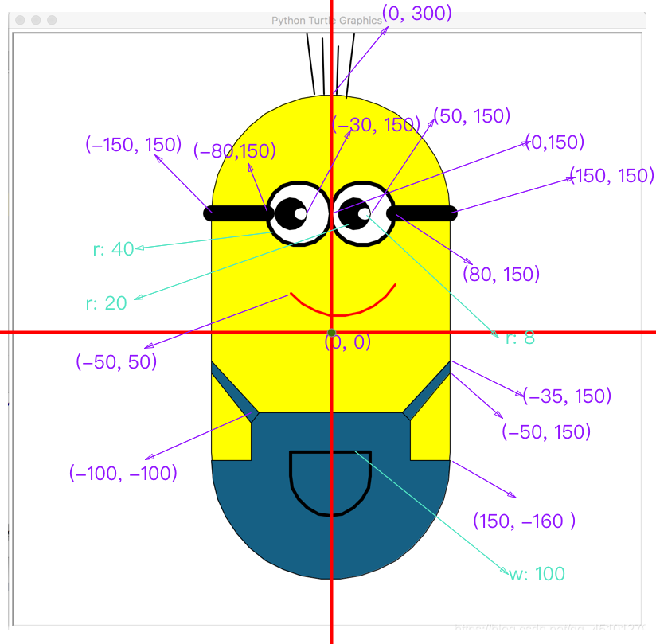This screenshot has height=644, width=656.
Task: Click the minion's left eye black pupil
Action: (x=291, y=213)
